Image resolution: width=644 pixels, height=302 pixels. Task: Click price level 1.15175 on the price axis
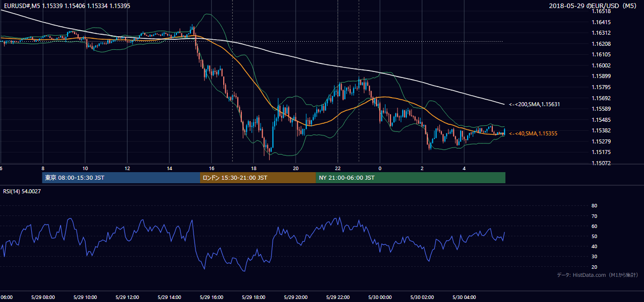601,152
